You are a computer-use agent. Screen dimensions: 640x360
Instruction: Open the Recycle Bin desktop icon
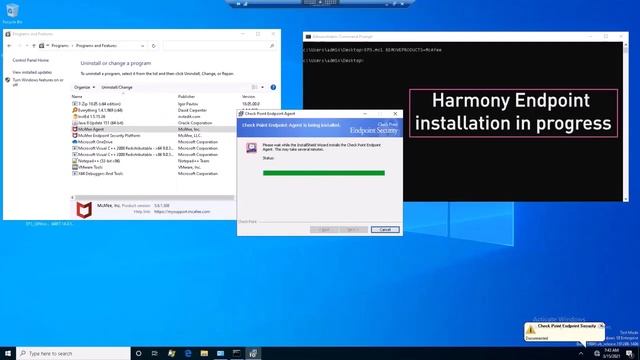[x=12, y=13]
